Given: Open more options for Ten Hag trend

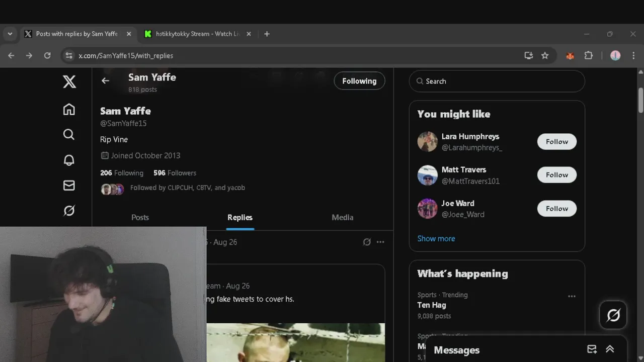Looking at the screenshot, I should click(x=572, y=296).
